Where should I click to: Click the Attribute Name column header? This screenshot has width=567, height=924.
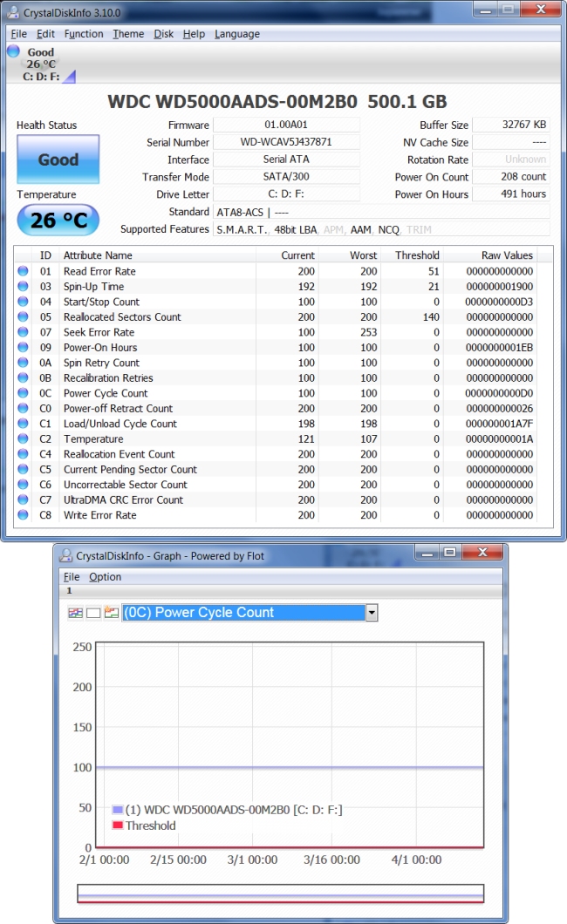pos(158,255)
